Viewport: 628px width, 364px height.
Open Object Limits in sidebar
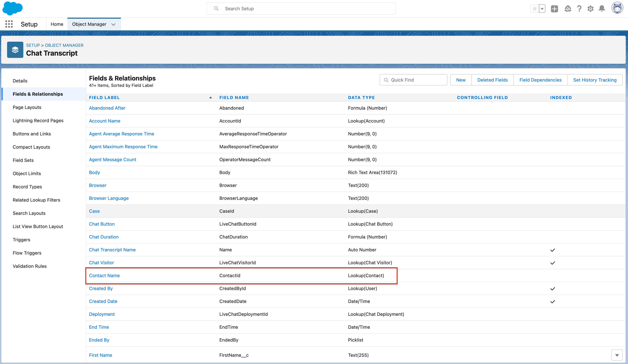(27, 173)
